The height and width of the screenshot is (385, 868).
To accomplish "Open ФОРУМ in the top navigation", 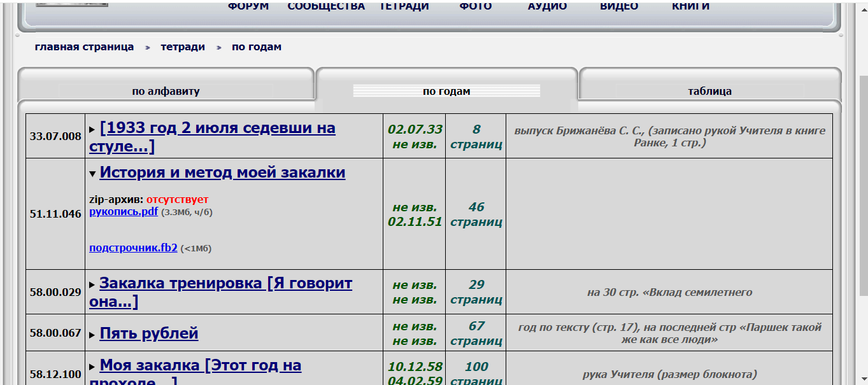I will tap(248, 6).
